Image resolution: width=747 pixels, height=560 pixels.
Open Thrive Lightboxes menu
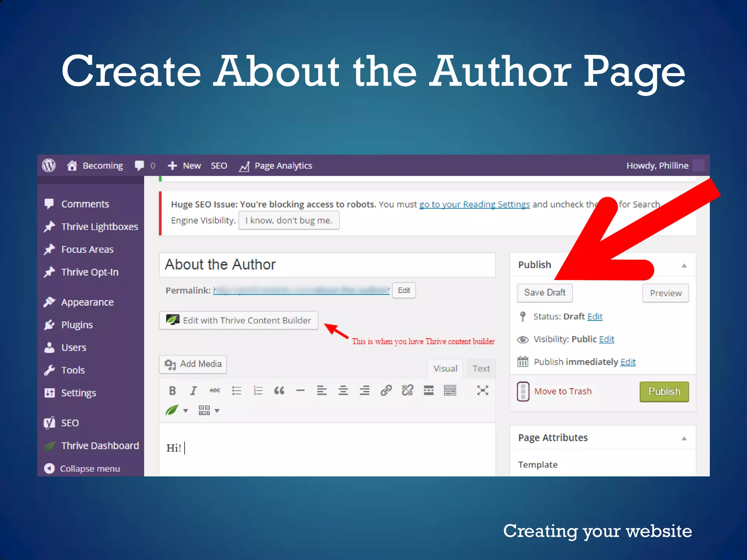click(91, 227)
